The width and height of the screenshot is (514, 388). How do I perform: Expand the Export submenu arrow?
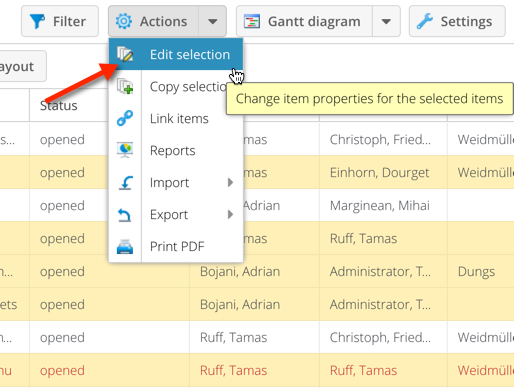[230, 214]
